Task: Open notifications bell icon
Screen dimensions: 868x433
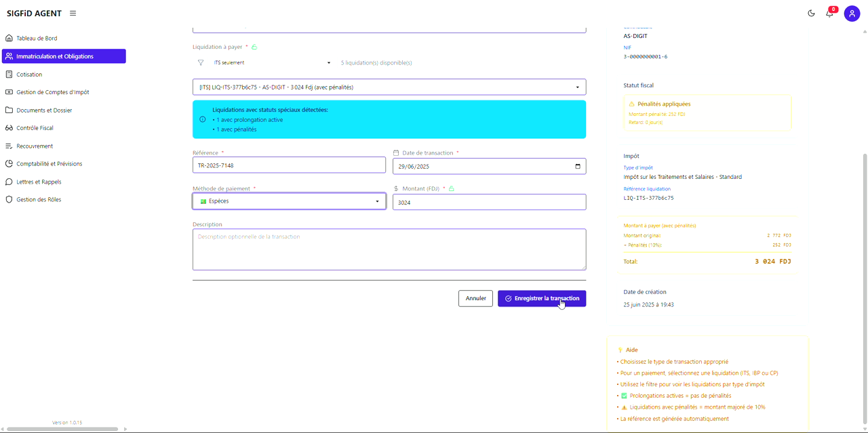Action: coord(829,14)
